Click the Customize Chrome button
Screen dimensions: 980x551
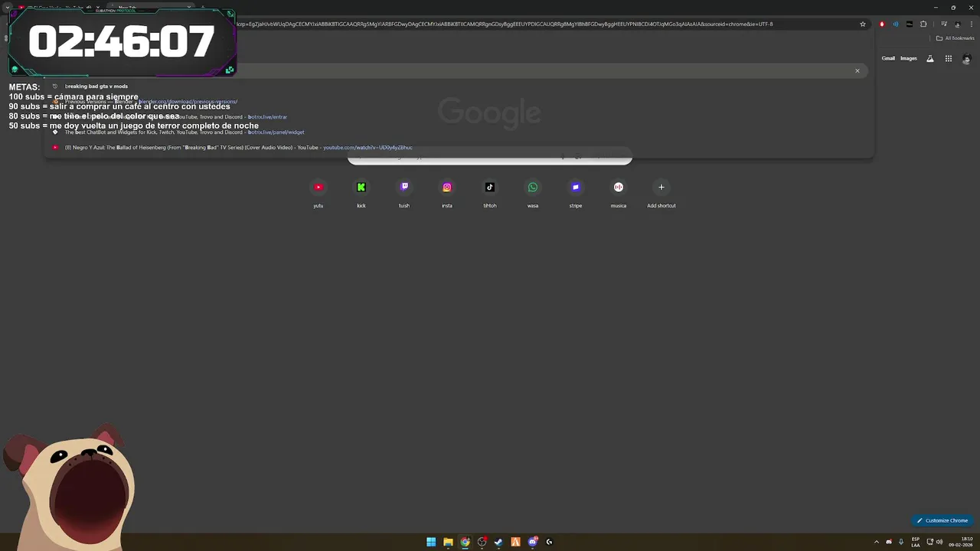[x=942, y=520]
